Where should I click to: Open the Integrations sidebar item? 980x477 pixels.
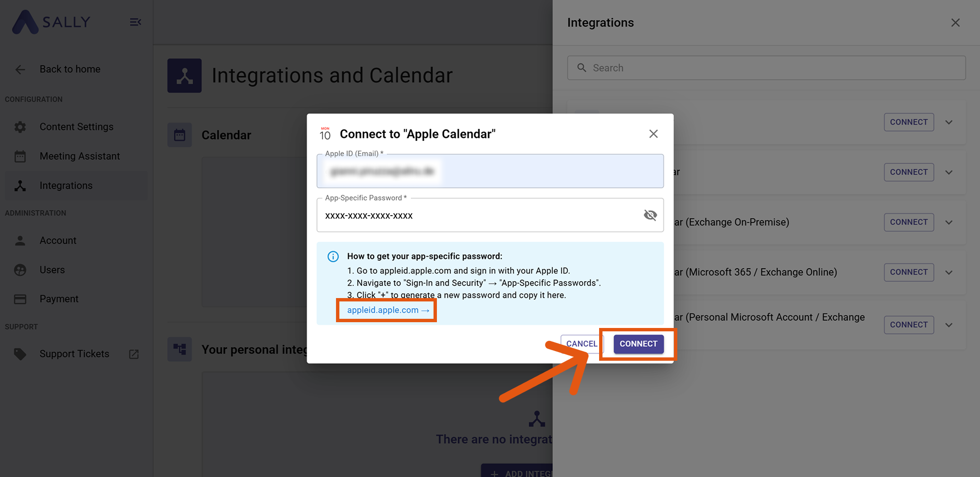point(66,186)
